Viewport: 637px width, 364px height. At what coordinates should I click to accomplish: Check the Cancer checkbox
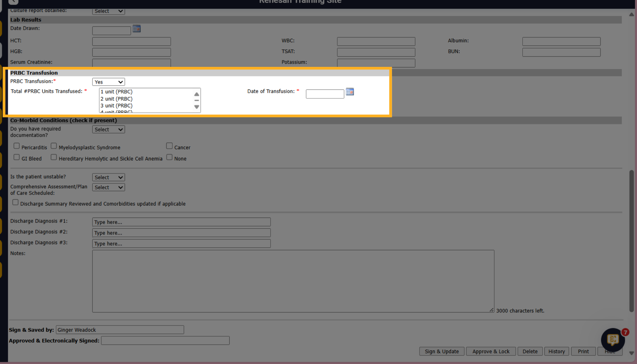(x=169, y=146)
